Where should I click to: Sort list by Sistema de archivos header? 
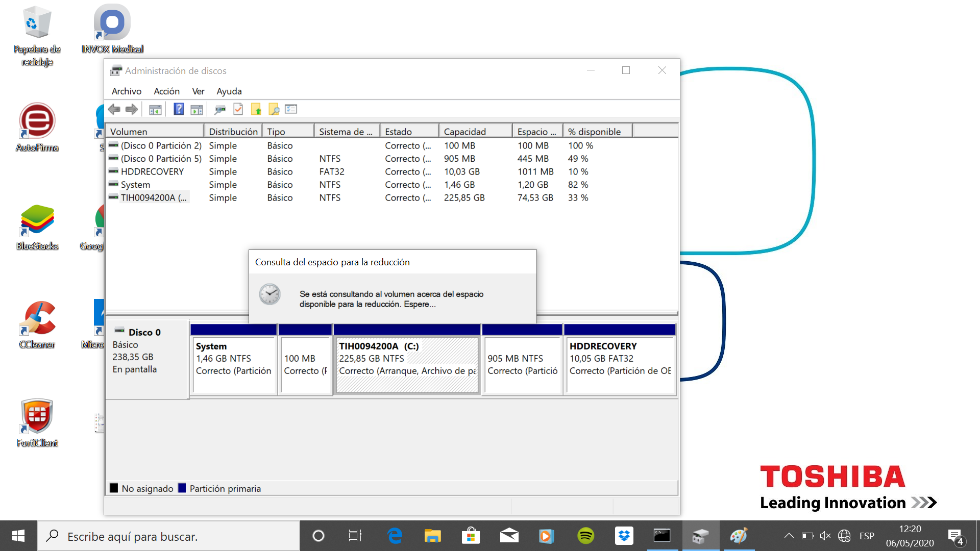pyautogui.click(x=346, y=132)
